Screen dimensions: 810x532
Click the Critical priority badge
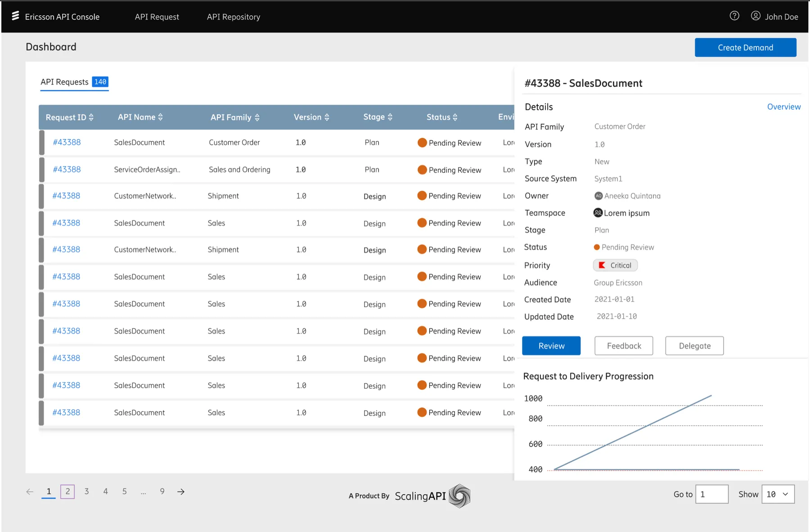tap(615, 265)
